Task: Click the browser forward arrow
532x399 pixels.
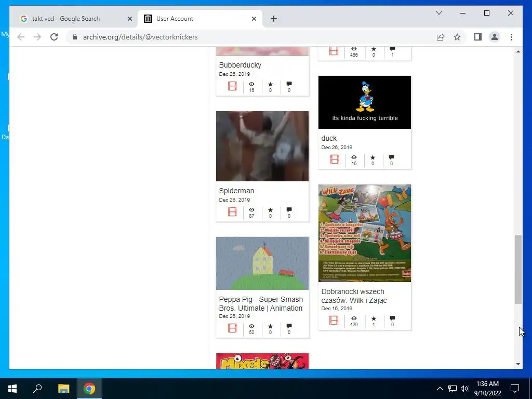Action: click(37, 37)
